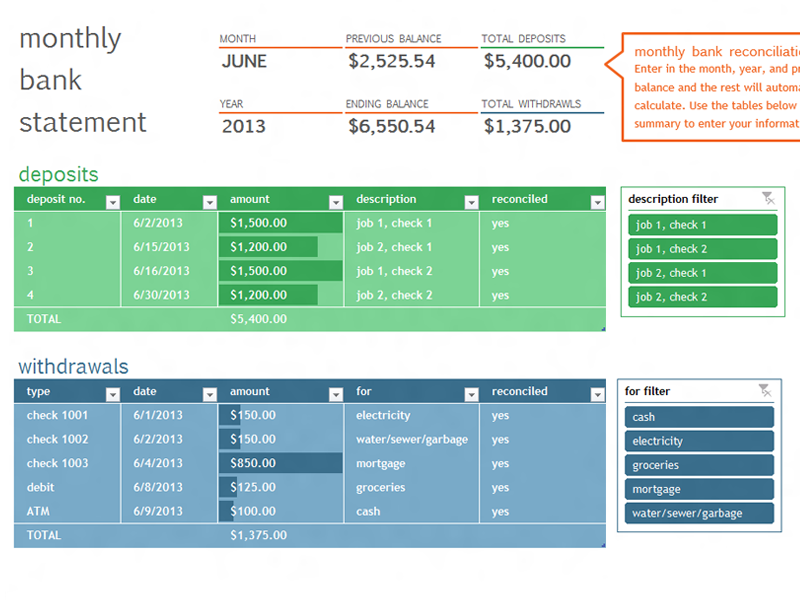Select the 'job 2, check 1' description cell
Viewport: 800px width, 600px height.
412,247
